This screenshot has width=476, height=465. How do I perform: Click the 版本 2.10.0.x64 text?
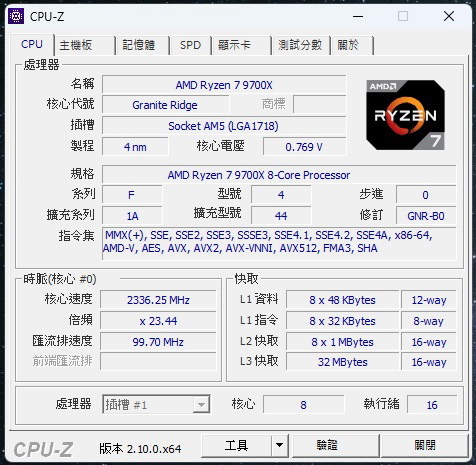140,449
